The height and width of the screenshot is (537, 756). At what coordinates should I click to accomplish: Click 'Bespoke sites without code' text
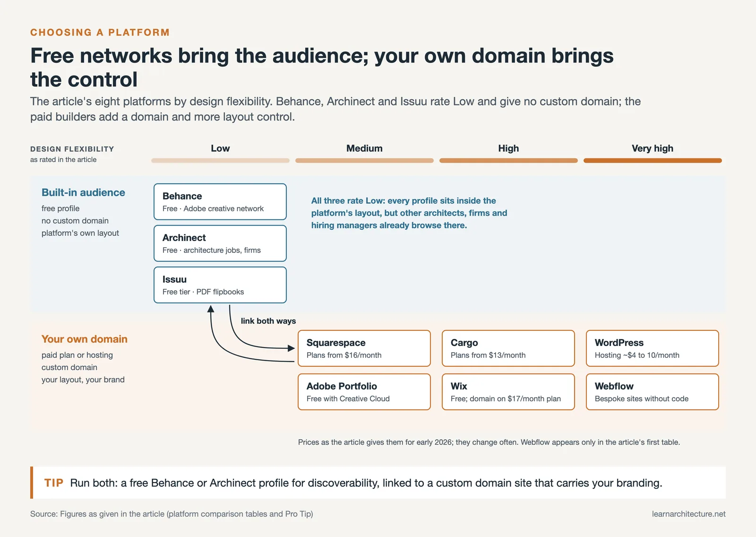(642, 399)
